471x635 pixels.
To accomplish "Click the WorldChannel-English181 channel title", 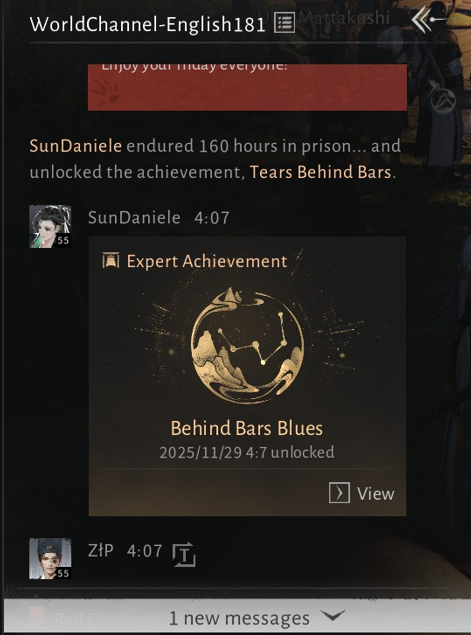I will click(x=147, y=24).
